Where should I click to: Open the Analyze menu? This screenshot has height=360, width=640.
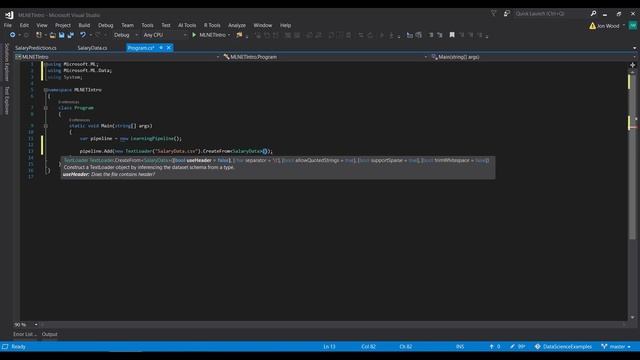pos(237,25)
